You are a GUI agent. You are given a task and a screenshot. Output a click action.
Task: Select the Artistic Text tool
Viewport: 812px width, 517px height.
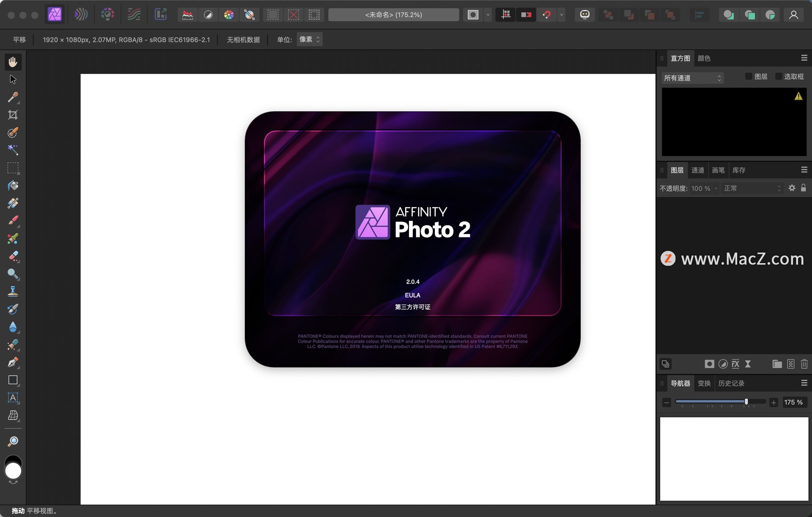(x=13, y=398)
